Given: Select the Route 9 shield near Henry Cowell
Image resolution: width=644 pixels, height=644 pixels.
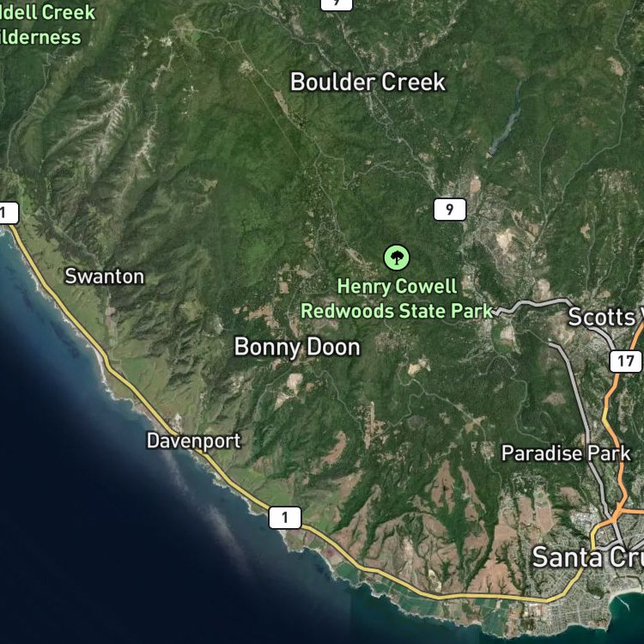Looking at the screenshot, I should coord(450,210).
